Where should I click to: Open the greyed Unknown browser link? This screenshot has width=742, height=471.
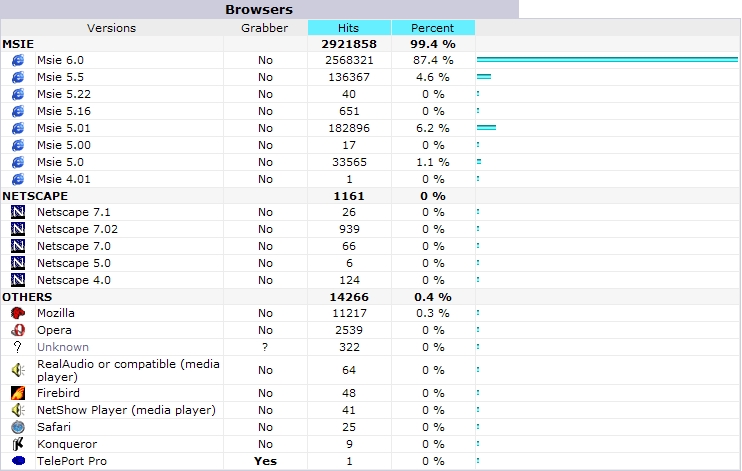pyautogui.click(x=63, y=347)
